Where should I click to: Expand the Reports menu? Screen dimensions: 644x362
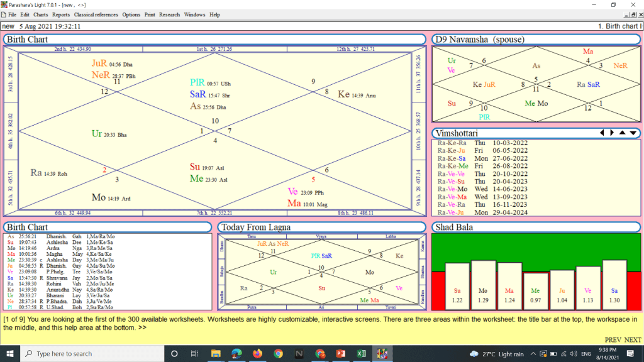click(x=61, y=14)
